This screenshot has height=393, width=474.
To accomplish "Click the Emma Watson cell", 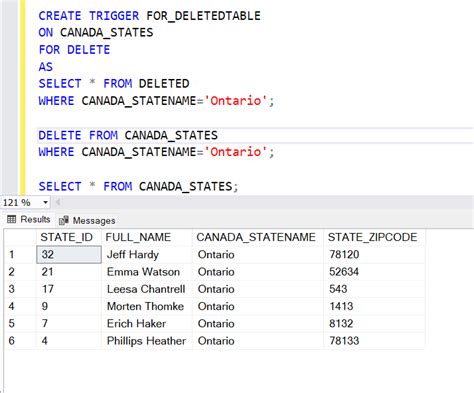I will (x=147, y=272).
